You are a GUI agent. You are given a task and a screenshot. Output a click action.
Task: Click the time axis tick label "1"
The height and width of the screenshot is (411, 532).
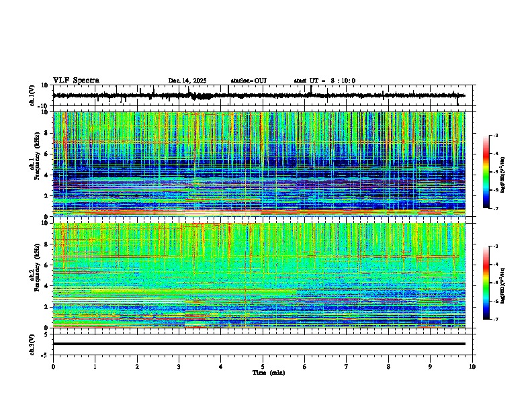click(95, 367)
